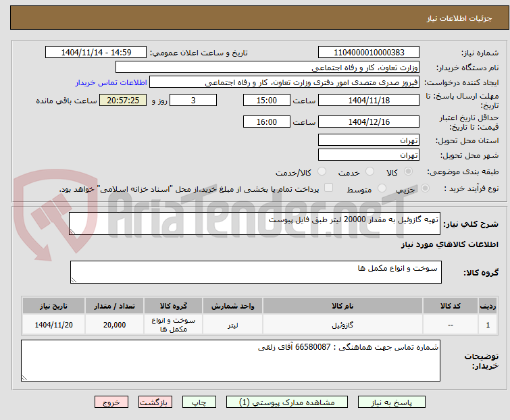Click row number 1 cell

coord(488,324)
